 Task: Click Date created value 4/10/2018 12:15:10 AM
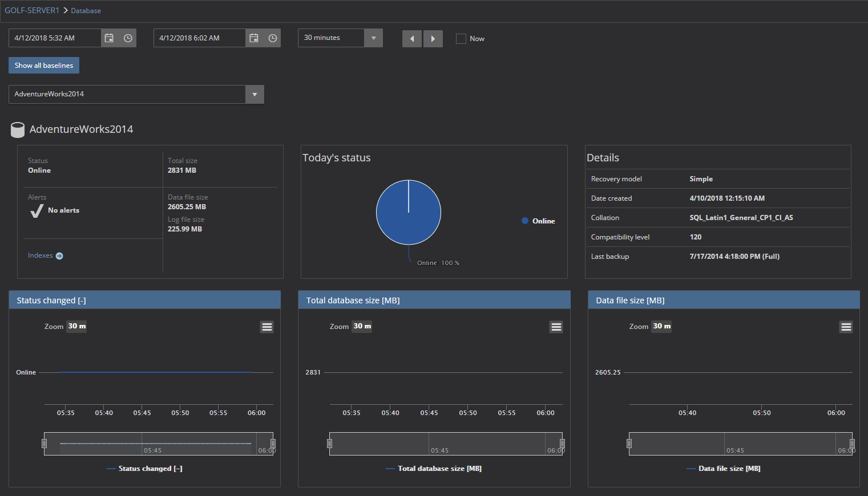[x=727, y=198]
